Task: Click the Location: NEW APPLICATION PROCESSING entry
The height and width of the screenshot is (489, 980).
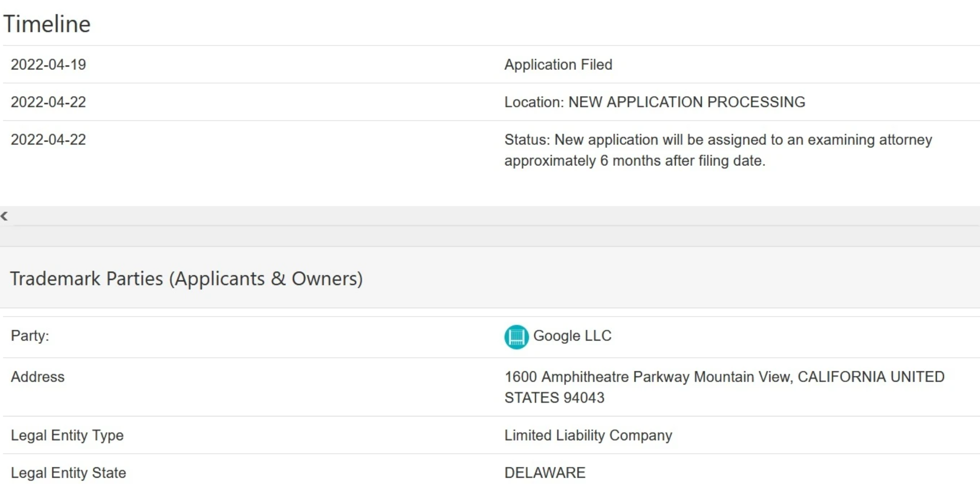Action: click(x=655, y=102)
